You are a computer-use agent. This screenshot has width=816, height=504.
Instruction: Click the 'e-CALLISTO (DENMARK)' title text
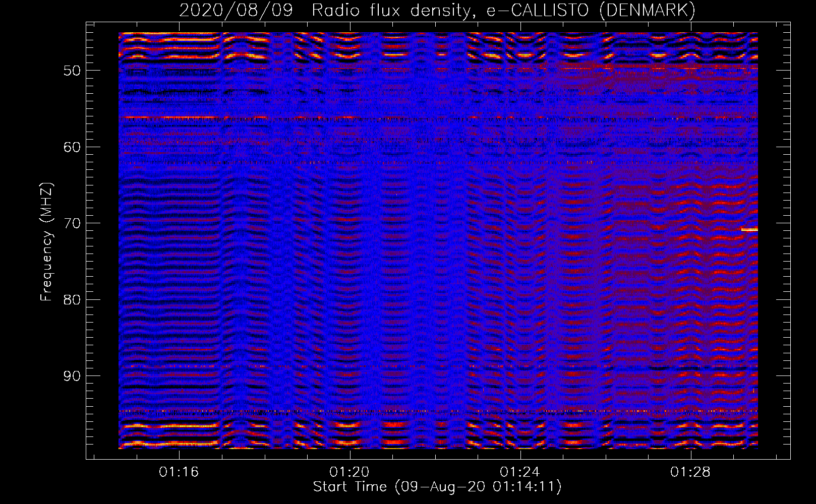(591, 11)
